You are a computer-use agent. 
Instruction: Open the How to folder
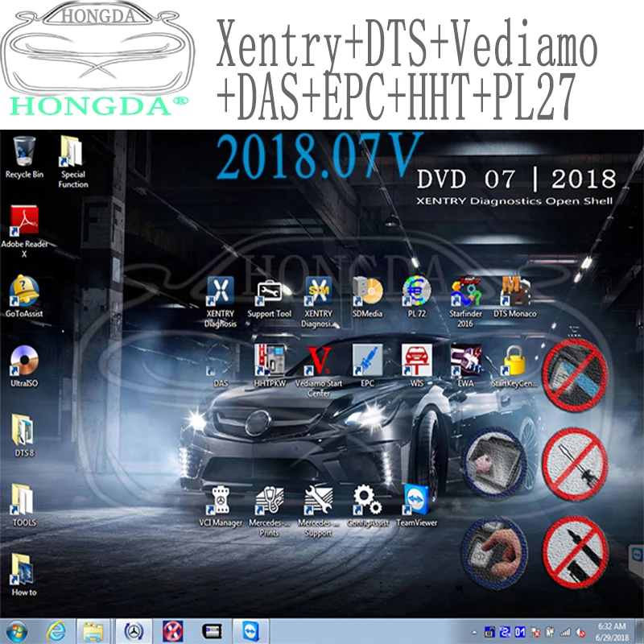[24, 575]
